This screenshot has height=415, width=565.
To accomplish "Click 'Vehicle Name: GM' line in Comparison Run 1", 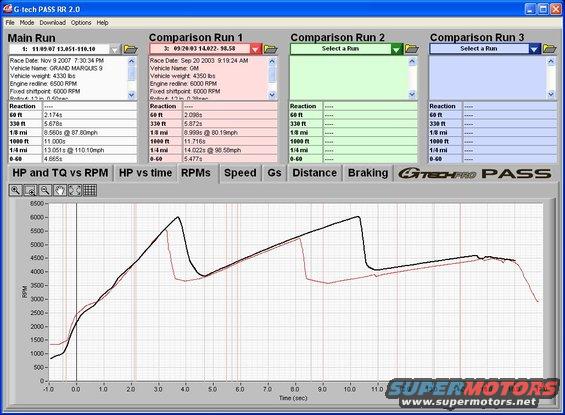I will tap(174, 68).
